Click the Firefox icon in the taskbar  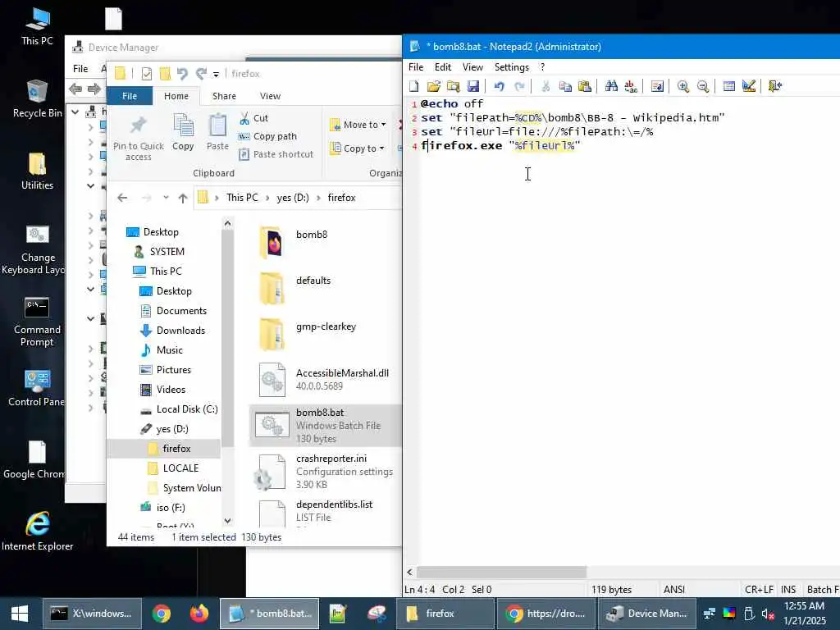(x=199, y=614)
